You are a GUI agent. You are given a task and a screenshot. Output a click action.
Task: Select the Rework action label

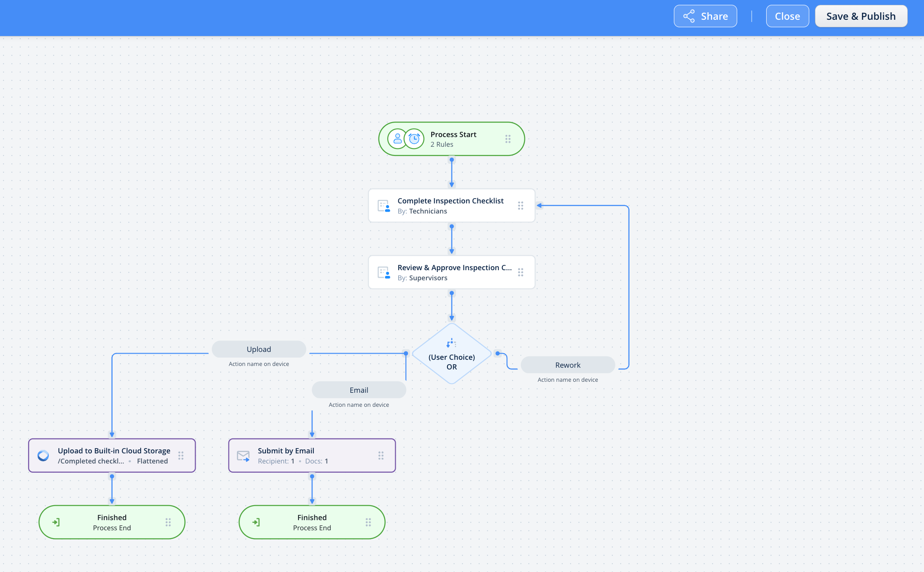pos(567,365)
